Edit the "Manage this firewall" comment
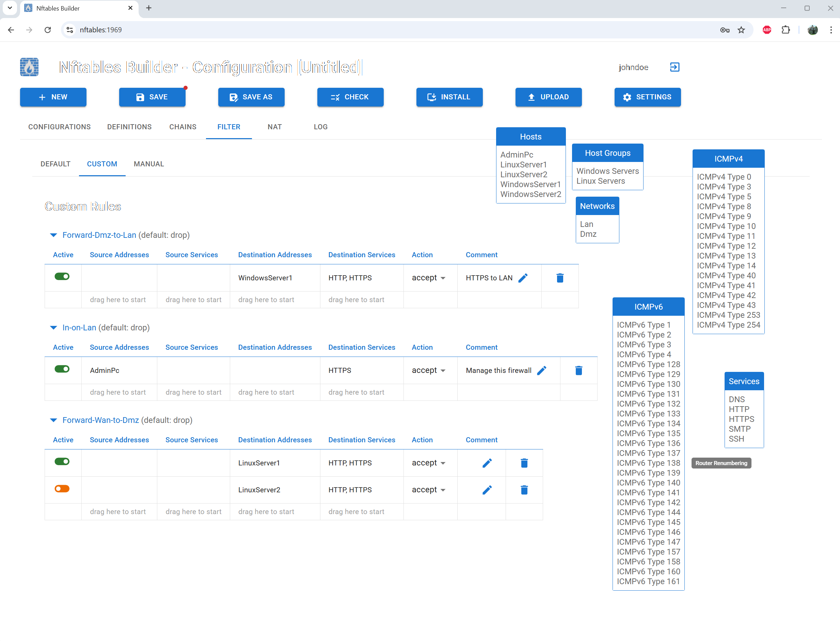This screenshot has height=641, width=840. tap(542, 370)
